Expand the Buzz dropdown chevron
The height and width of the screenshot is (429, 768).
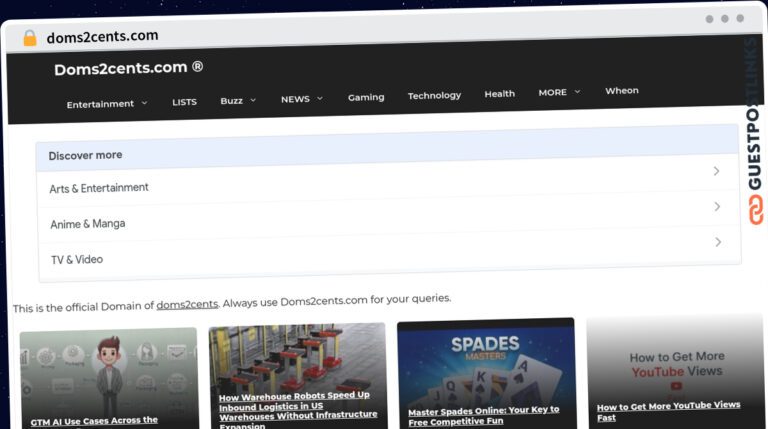(x=253, y=100)
